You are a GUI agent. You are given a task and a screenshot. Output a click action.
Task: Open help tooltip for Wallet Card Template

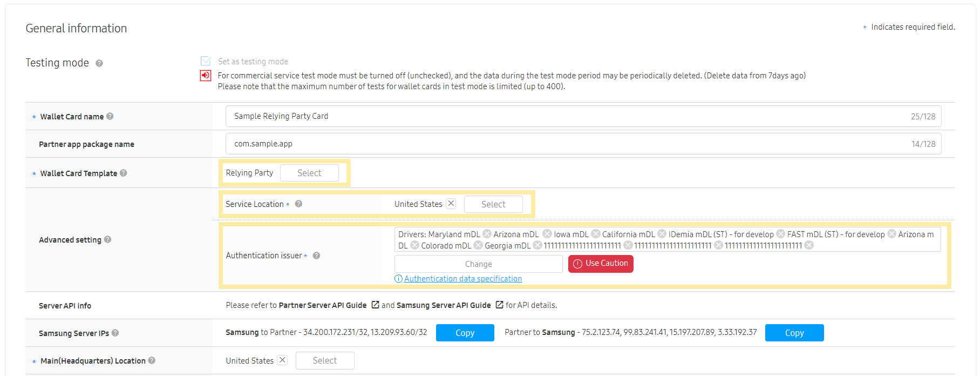coord(124,173)
